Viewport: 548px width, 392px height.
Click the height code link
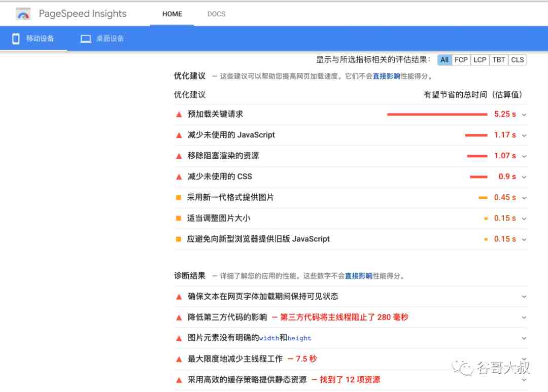coord(299,338)
